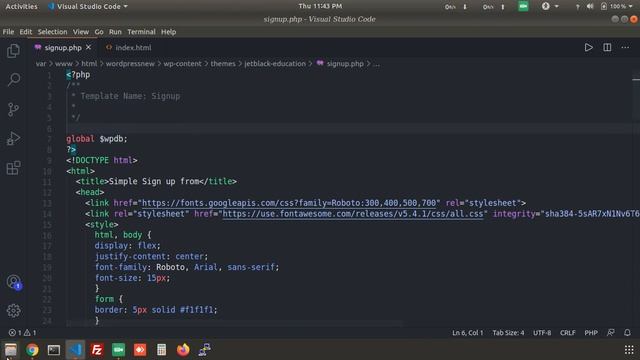640x360 pixels.
Task: Open the Manage gear icon
Action: tap(13, 311)
